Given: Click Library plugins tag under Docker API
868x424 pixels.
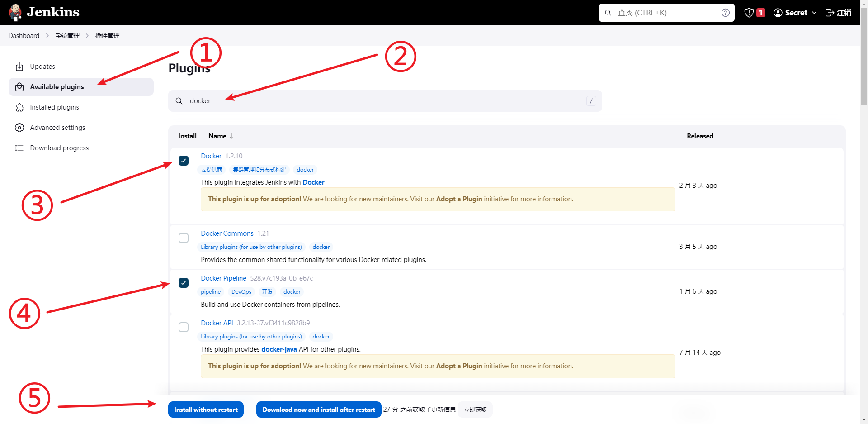Looking at the screenshot, I should click(x=251, y=337).
